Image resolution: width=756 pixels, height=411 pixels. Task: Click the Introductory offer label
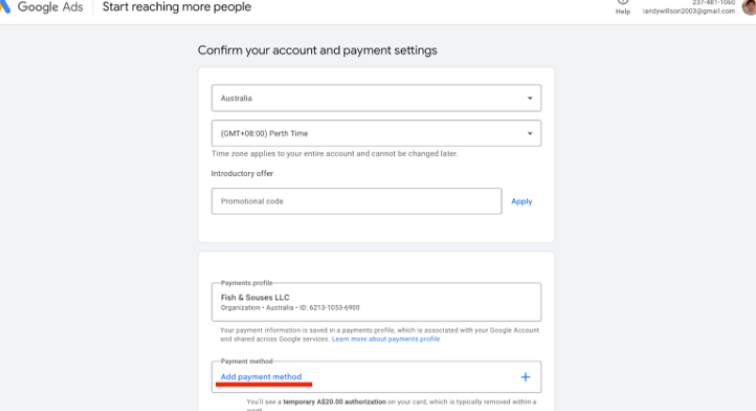[x=242, y=173]
